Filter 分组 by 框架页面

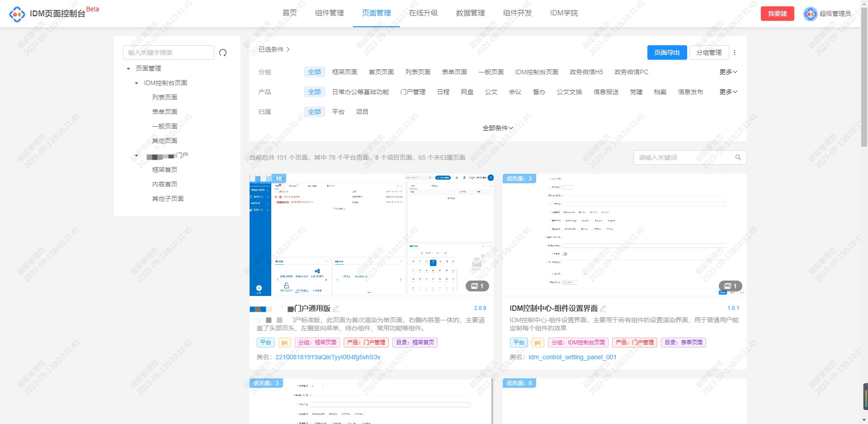344,72
